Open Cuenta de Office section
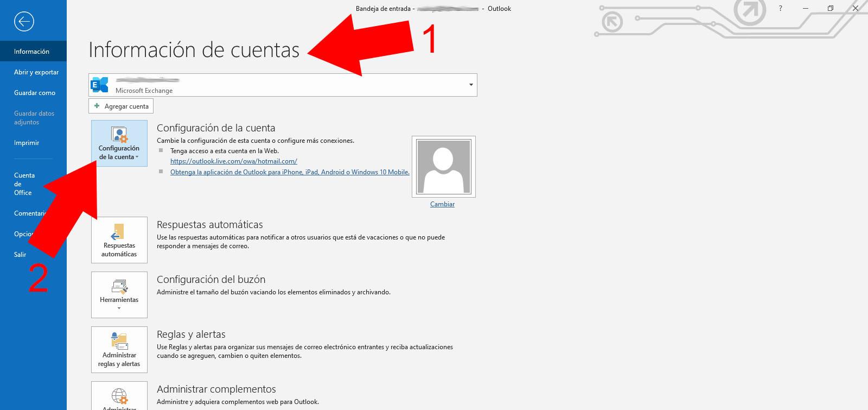 24,184
